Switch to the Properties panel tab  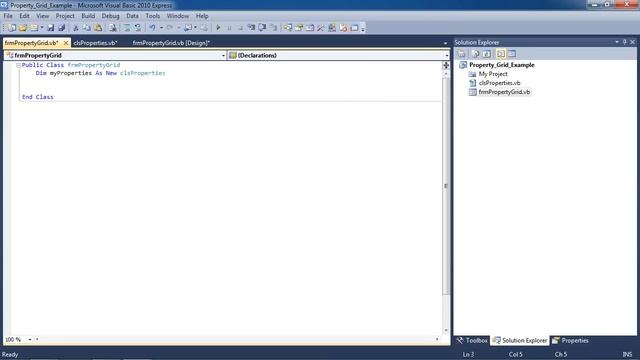click(x=570, y=340)
